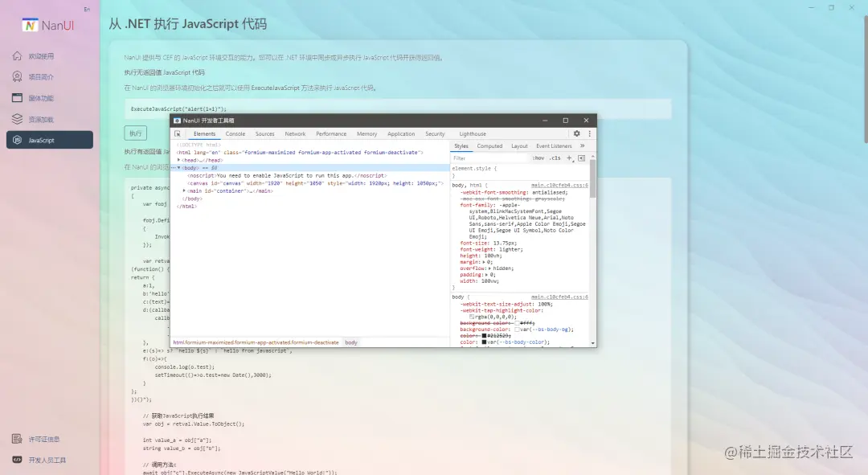Click the Styles pane vertical scrollbar thumb
The width and height of the screenshot is (868, 475).
pos(593,178)
